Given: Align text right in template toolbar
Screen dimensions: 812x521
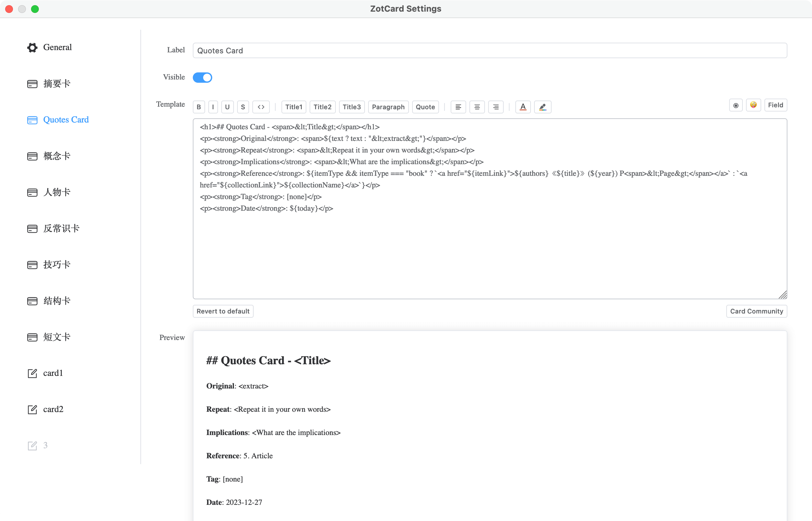Looking at the screenshot, I should (x=496, y=107).
